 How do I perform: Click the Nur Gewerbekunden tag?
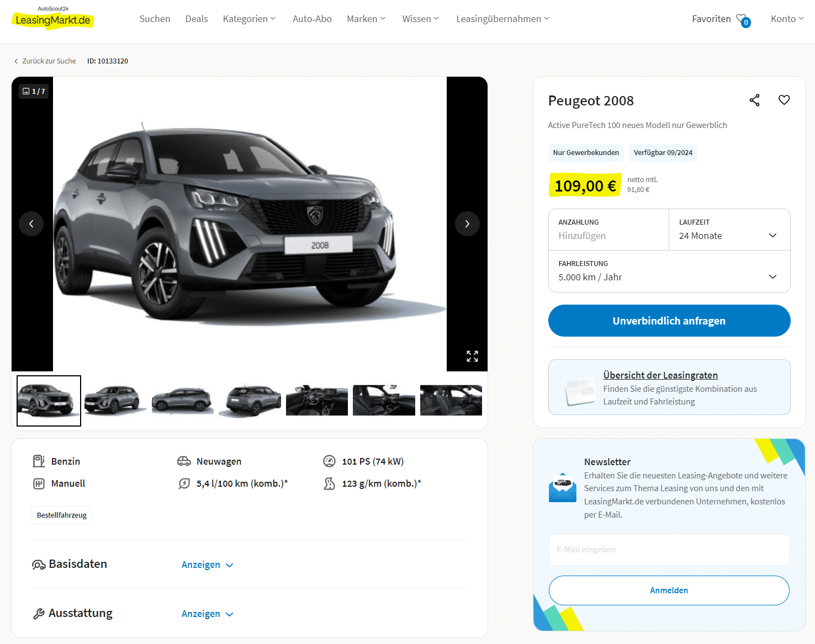point(586,153)
